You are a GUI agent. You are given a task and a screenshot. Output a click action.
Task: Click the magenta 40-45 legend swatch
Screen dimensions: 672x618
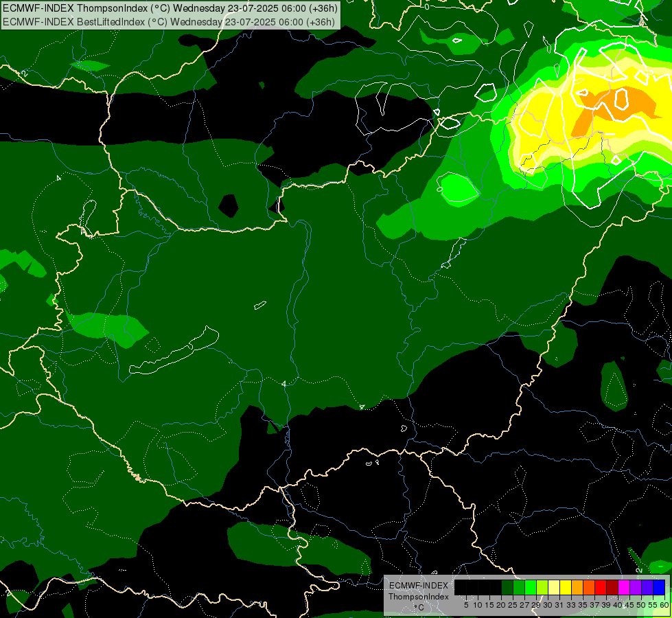pyautogui.click(x=624, y=587)
